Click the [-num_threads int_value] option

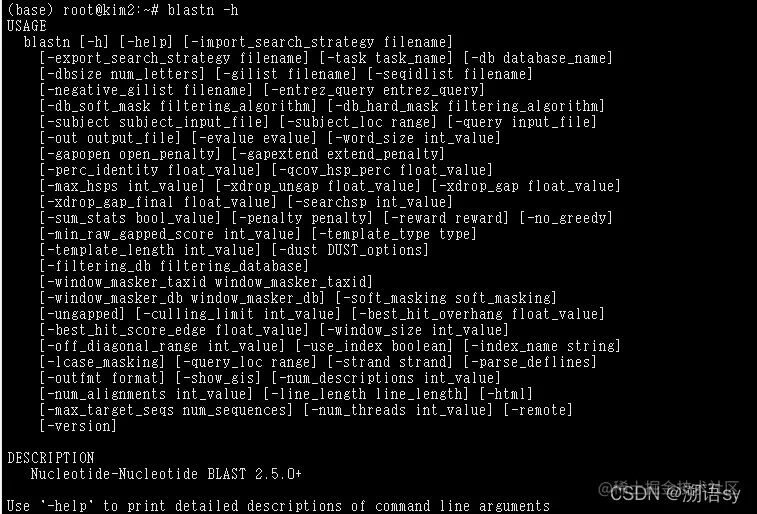[x=398, y=410]
